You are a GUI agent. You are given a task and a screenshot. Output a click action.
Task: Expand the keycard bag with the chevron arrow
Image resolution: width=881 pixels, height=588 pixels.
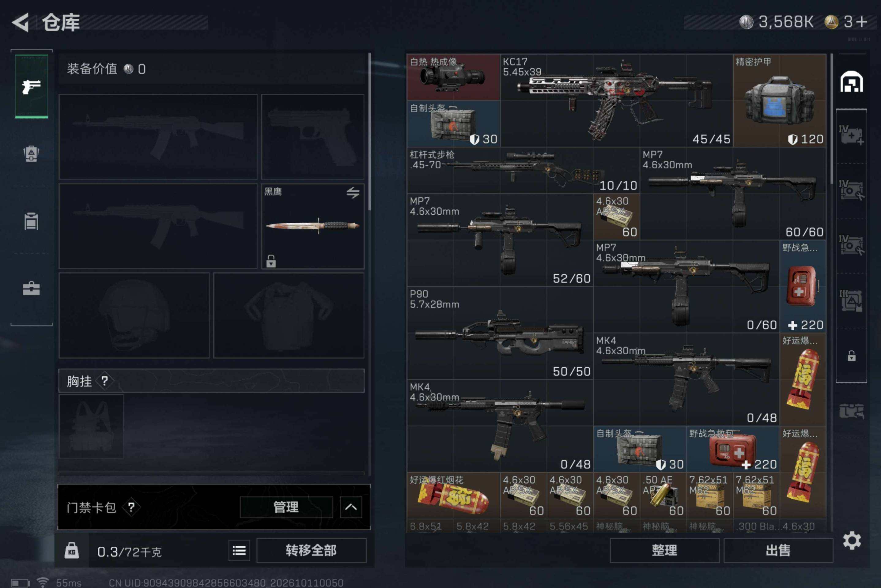351,507
